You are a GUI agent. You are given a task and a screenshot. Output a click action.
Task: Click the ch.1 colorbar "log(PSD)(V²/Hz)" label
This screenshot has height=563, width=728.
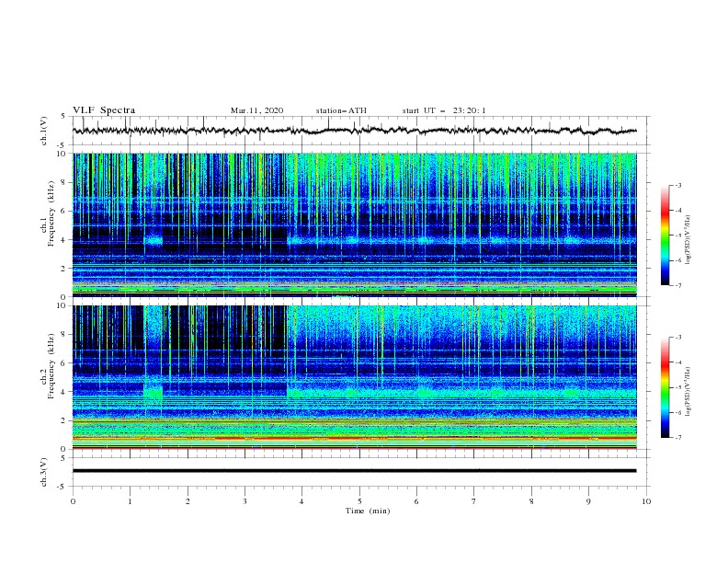[688, 240]
